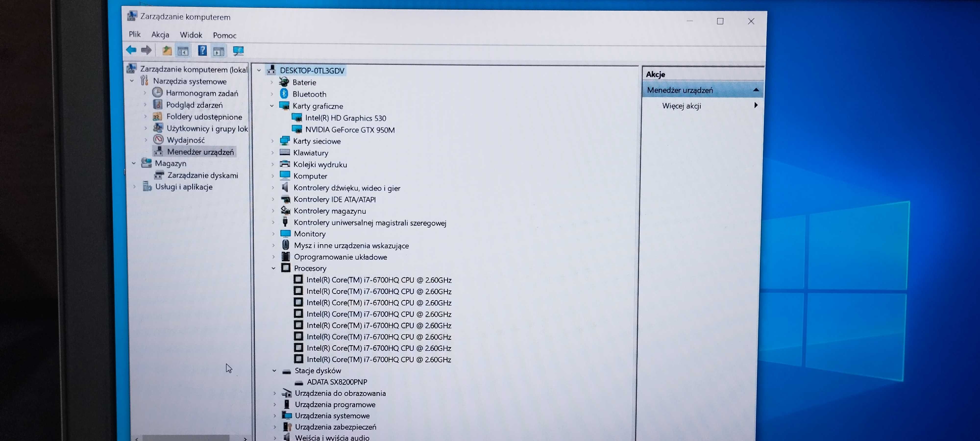Select the last Intel Core i7-6700HQ processor entry
The height and width of the screenshot is (441, 980).
pos(379,359)
